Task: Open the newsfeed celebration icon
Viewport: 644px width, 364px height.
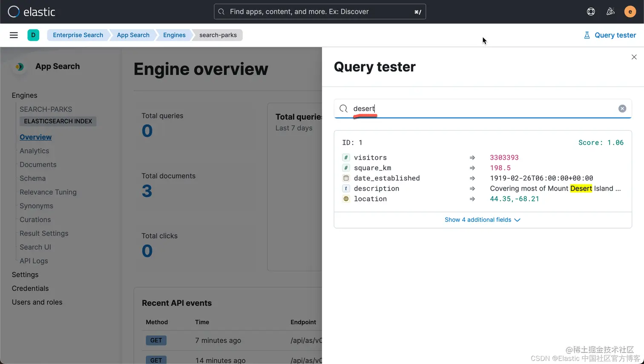Action: coord(610,11)
